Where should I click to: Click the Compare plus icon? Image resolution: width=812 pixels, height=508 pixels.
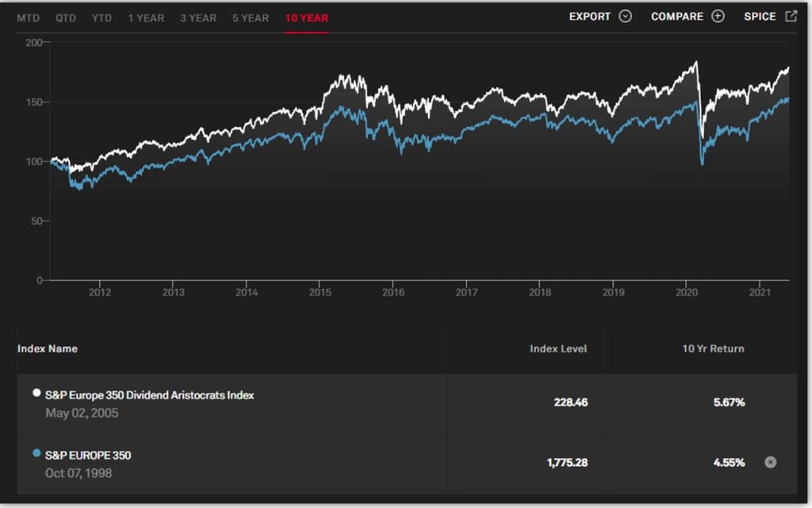coord(718,17)
